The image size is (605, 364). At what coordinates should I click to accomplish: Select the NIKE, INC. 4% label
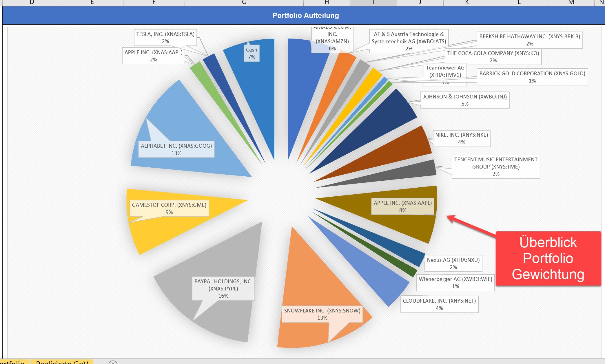coord(462,138)
